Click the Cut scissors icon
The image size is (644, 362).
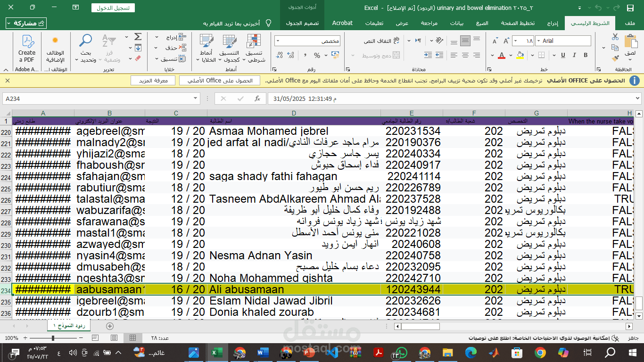615,37
